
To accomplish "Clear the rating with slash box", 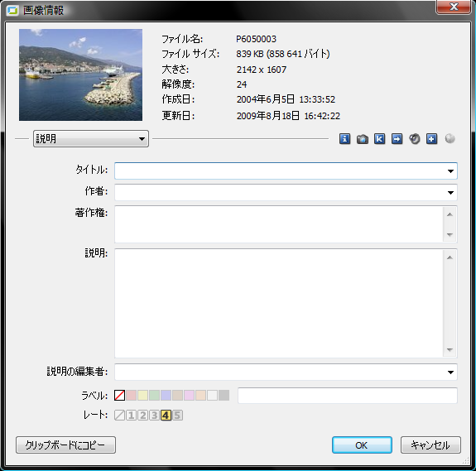I will (119, 415).
